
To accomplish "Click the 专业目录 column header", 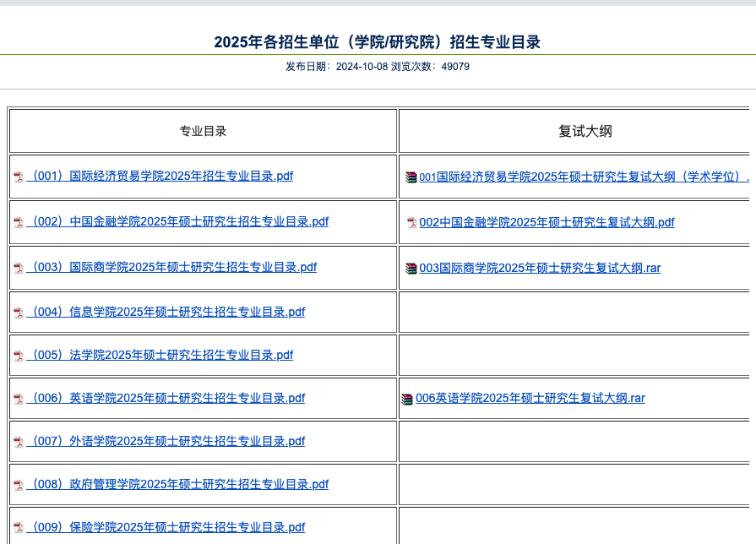I will pyautogui.click(x=203, y=131).
